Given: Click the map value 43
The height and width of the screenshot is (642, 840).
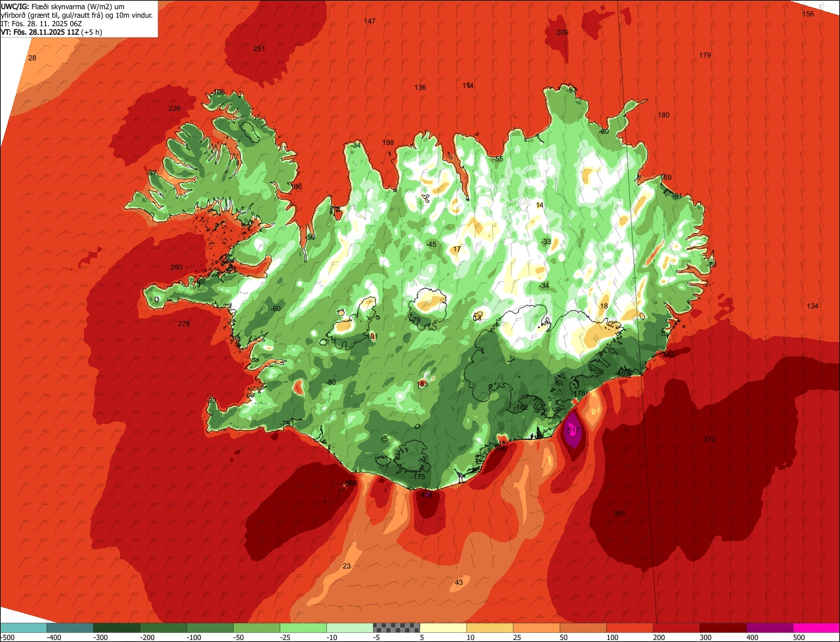Looking at the screenshot, I should tap(459, 583).
